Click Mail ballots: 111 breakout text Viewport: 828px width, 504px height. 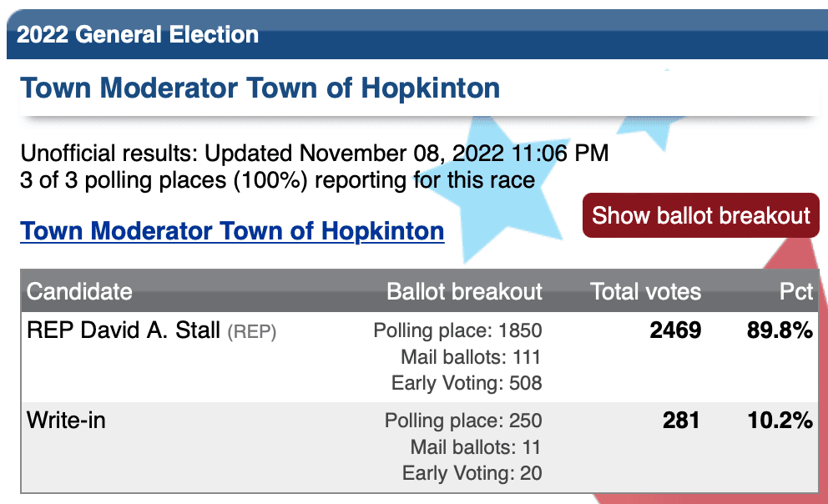coord(471,357)
